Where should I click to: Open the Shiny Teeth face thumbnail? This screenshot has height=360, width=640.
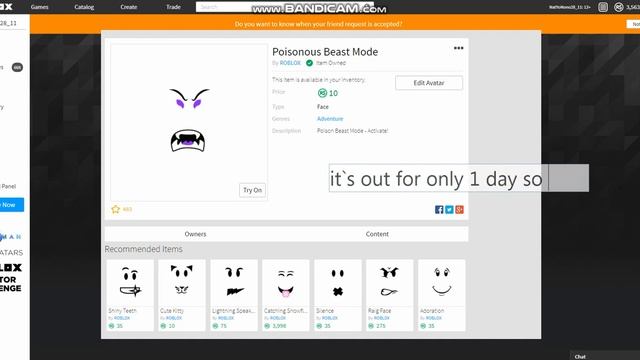(130, 282)
